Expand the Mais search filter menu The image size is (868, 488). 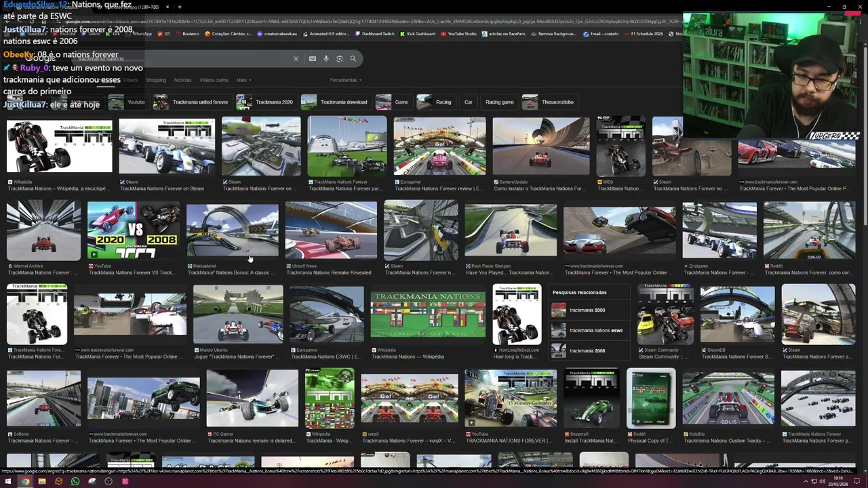[243, 80]
